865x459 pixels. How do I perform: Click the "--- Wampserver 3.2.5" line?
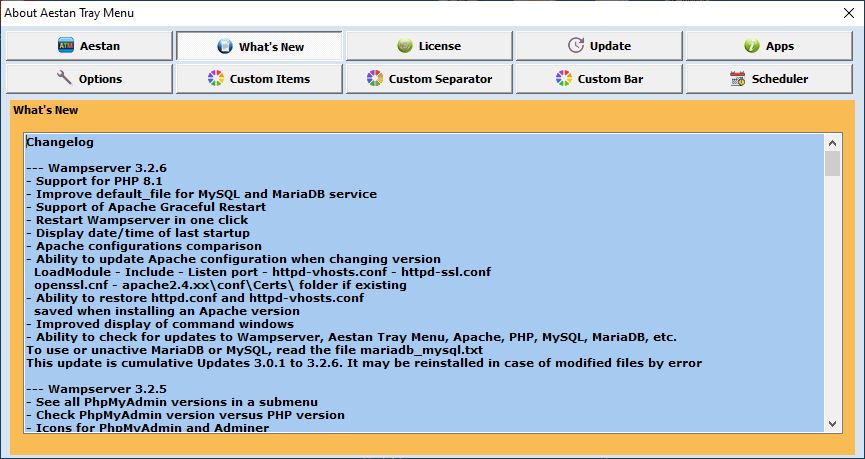[97, 389]
